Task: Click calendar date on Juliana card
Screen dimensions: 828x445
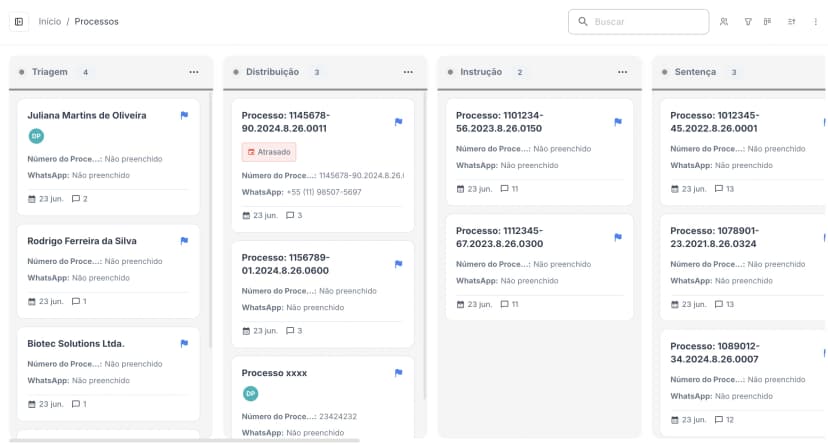Action: 45,198
